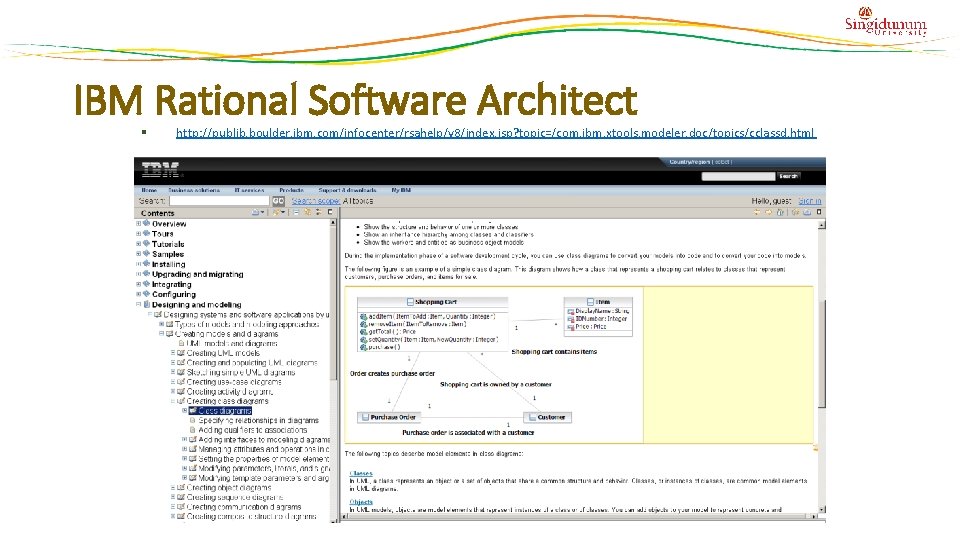Click the synchronize icon in Contents toolbar
Screen dimensions: 960x540
click(318, 212)
